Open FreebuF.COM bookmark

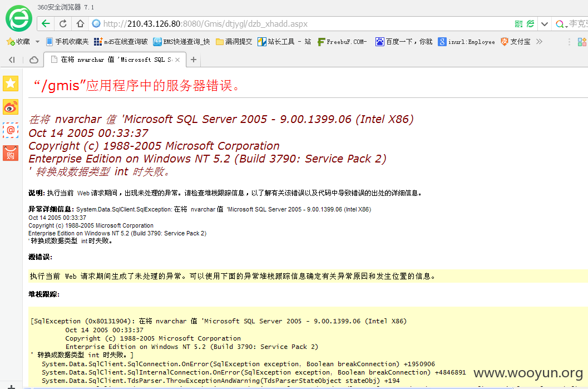342,42
